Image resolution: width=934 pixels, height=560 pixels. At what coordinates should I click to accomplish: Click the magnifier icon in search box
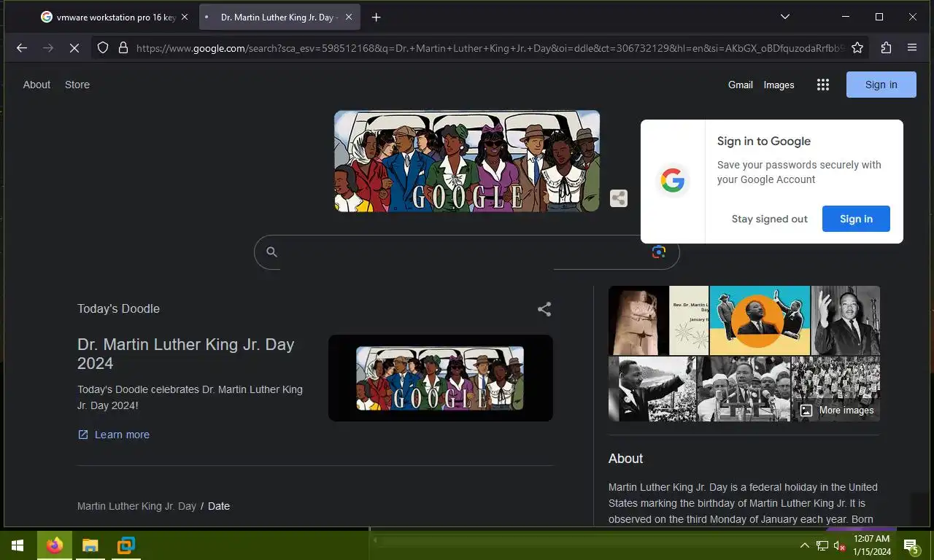click(x=271, y=252)
